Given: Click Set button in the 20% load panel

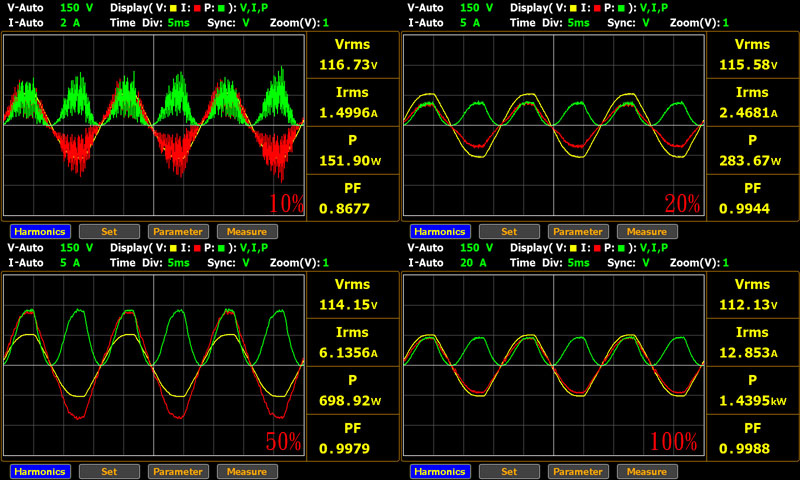Looking at the screenshot, I should (509, 232).
